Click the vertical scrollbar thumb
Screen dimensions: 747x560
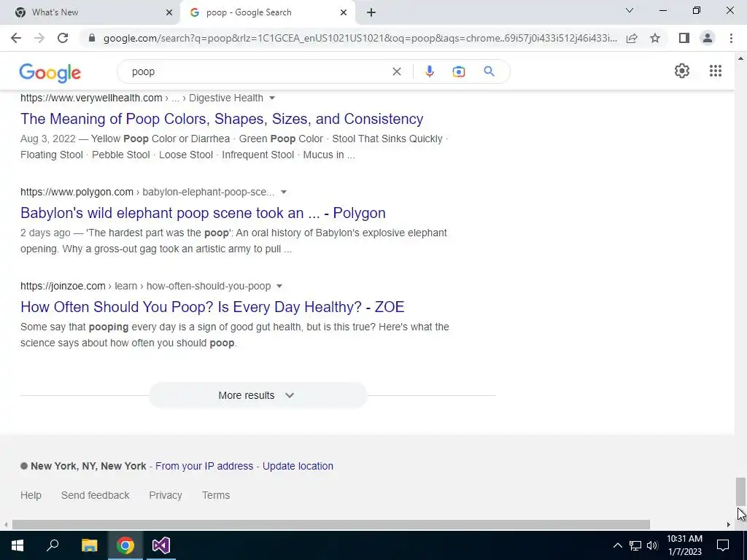740,491
